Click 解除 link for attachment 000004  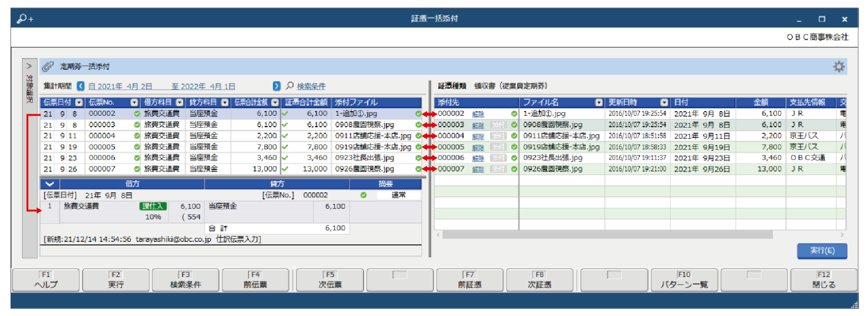point(478,136)
